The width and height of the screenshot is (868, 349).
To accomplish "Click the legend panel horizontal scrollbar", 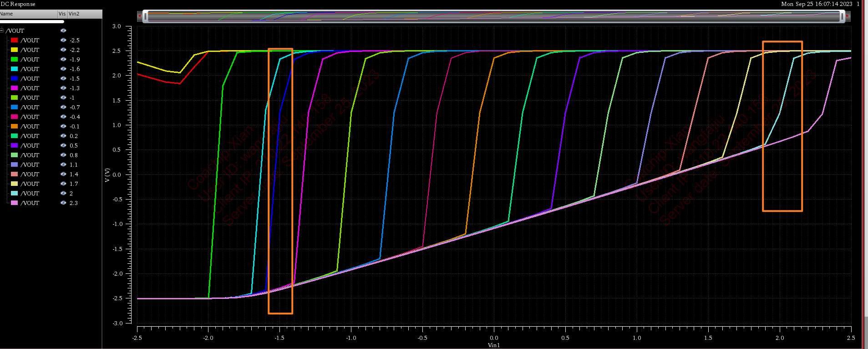I will point(32,21).
